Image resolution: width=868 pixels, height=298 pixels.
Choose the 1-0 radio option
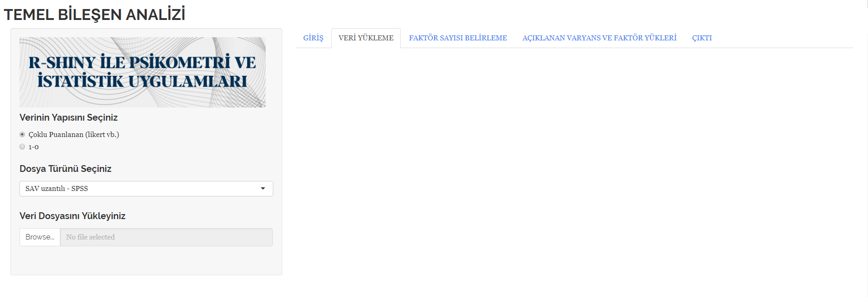(22, 147)
